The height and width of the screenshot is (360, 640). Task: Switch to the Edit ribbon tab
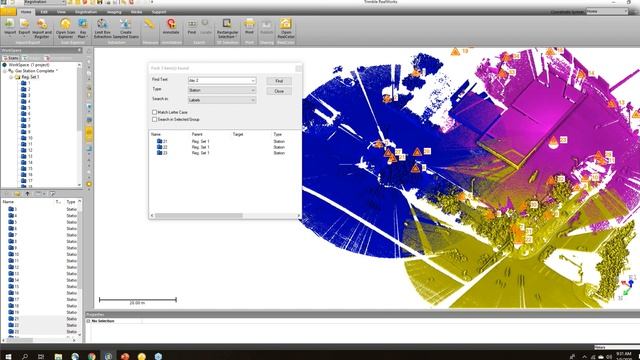(44, 12)
